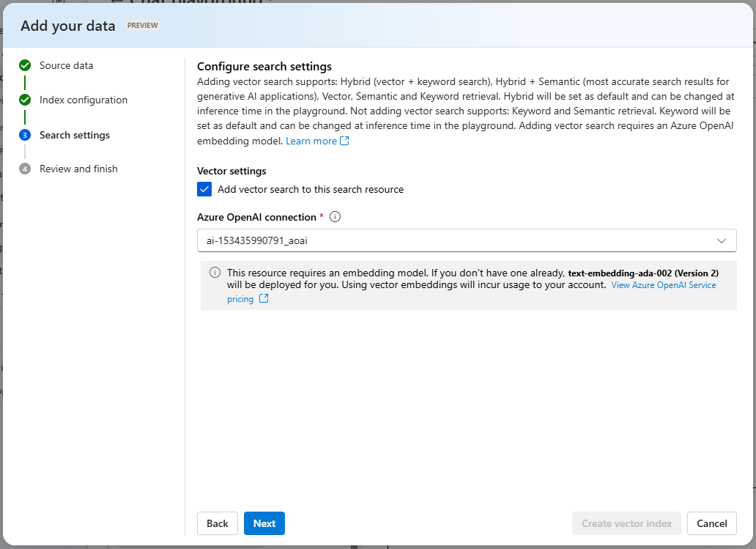This screenshot has height=549, width=756.
Task: Go to the Index configuration step
Action: 84,100
